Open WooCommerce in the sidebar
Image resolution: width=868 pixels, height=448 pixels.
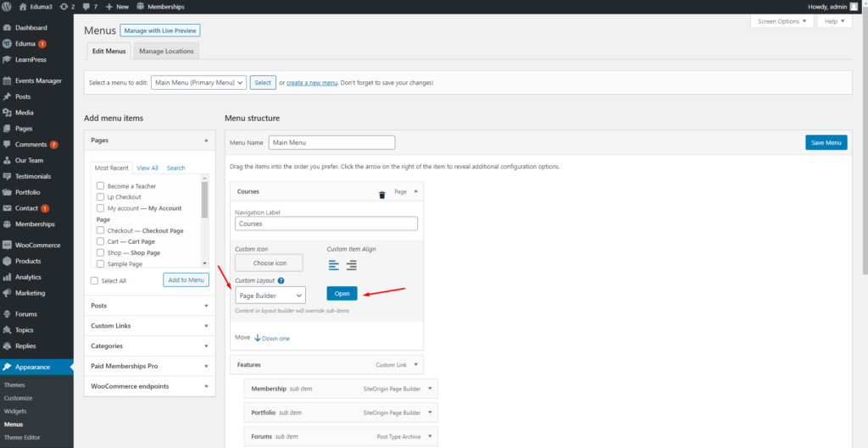36,245
